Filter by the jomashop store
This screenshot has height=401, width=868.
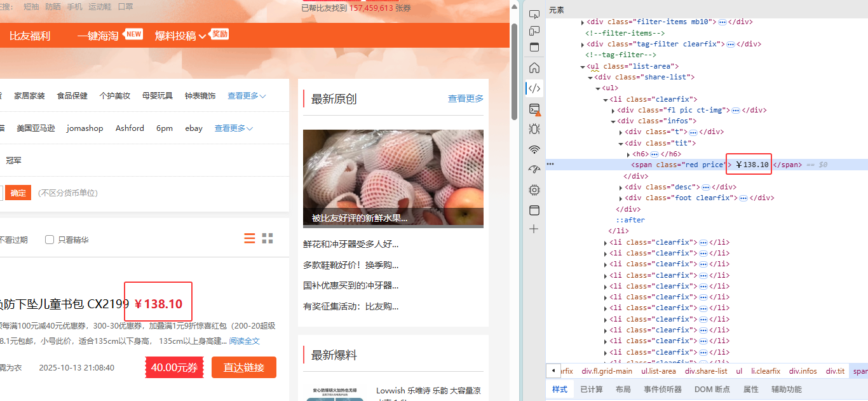(85, 128)
